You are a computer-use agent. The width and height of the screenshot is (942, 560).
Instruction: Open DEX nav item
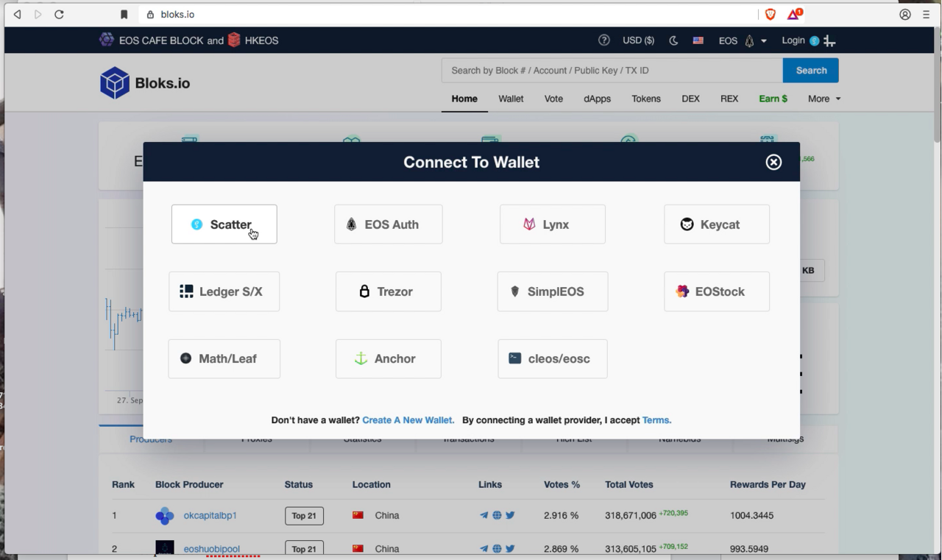pyautogui.click(x=690, y=99)
